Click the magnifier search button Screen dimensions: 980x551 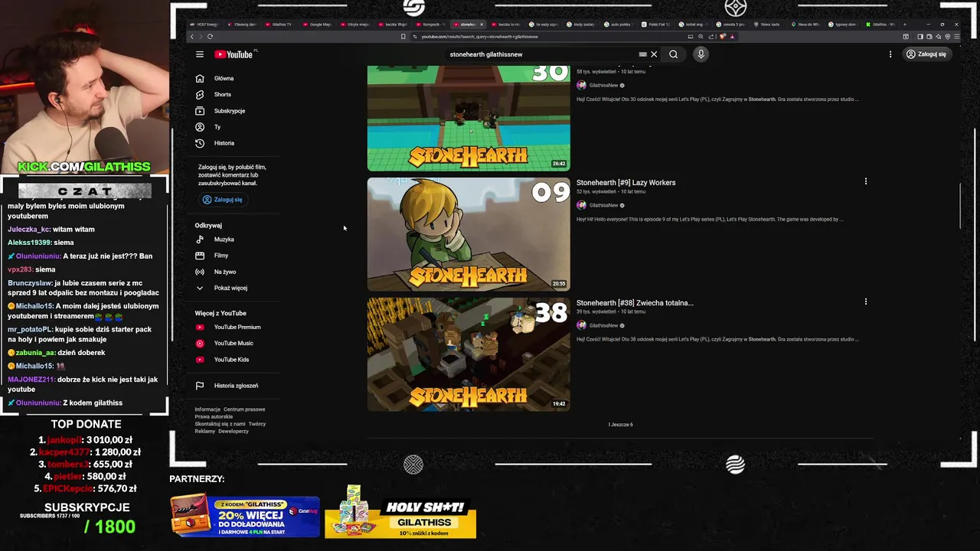click(x=674, y=54)
